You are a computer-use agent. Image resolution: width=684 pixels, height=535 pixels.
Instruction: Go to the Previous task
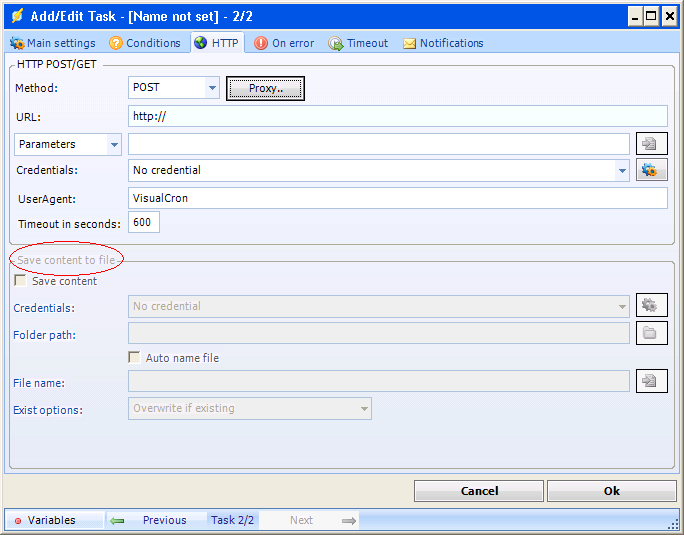pos(156,520)
